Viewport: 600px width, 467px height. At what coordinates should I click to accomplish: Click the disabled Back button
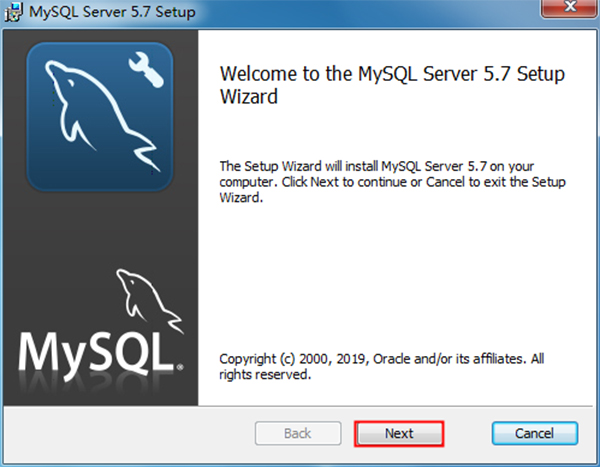298,433
